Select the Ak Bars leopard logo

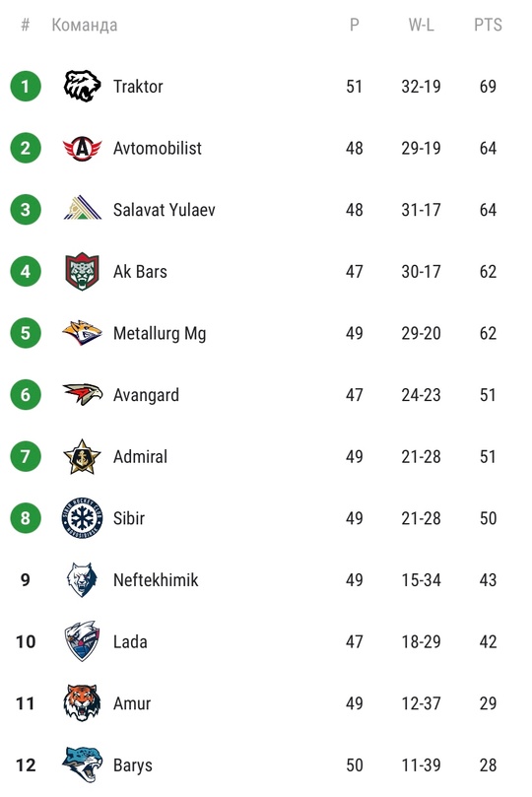point(82,271)
